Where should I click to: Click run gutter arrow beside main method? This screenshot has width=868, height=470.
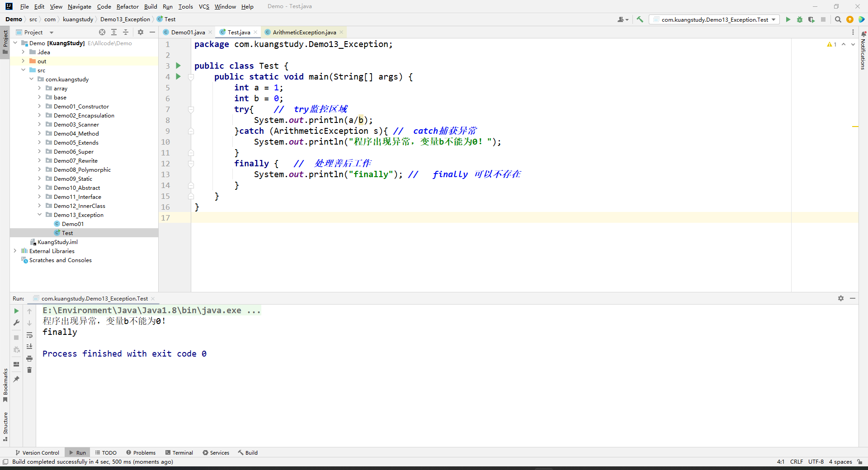click(x=178, y=77)
